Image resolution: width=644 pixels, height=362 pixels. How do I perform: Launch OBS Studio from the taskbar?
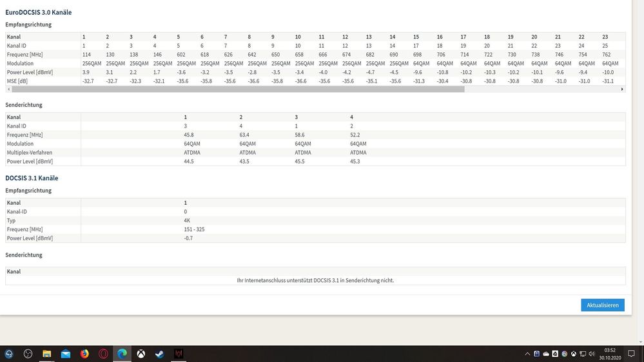pos(28,354)
